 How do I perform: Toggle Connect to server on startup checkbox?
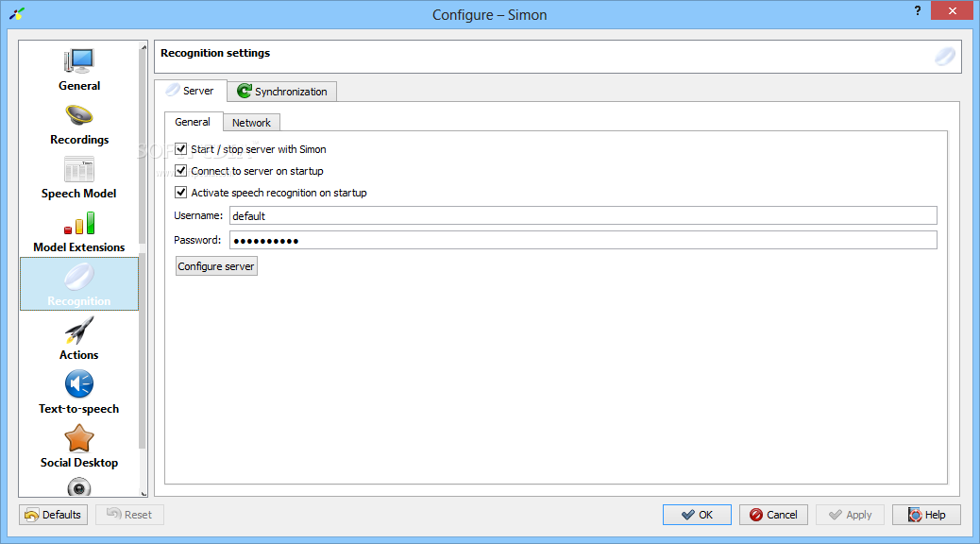[181, 171]
